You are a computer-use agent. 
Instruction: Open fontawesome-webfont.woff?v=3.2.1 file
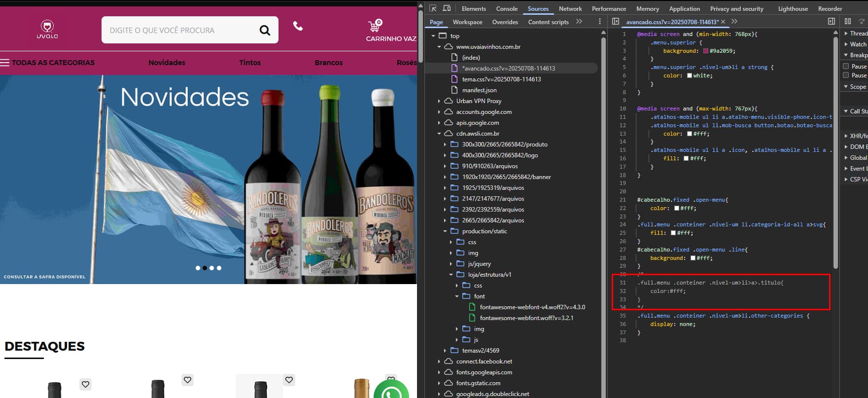coord(526,318)
